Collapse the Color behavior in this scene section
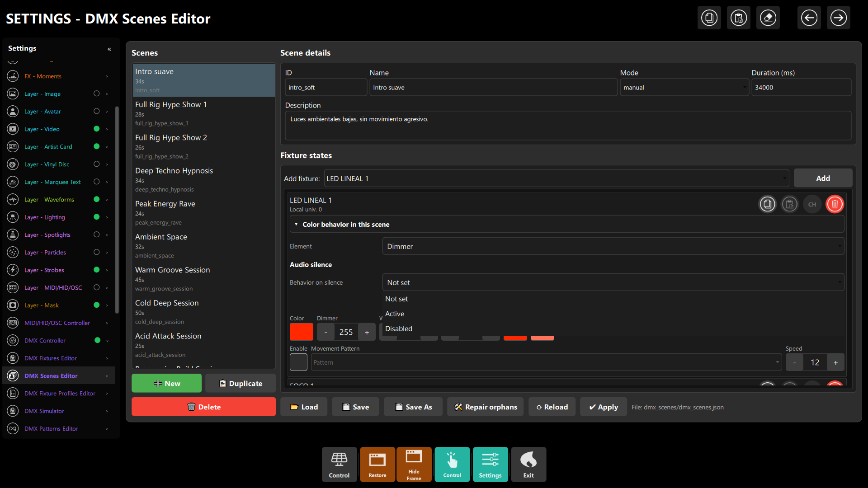 click(x=567, y=225)
